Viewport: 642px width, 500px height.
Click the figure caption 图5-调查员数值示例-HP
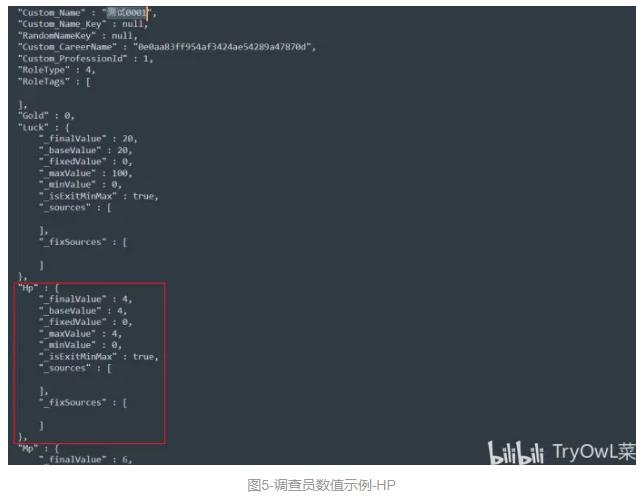pos(321,485)
